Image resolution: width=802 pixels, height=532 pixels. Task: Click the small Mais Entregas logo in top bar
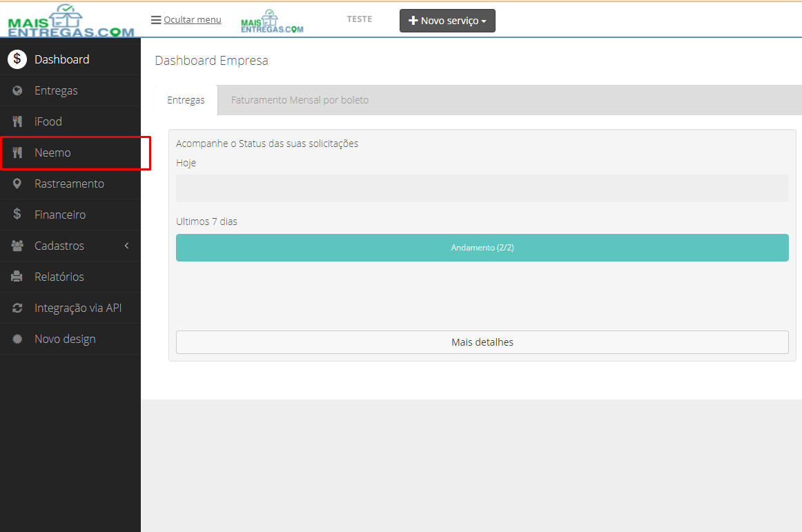pyautogui.click(x=272, y=21)
